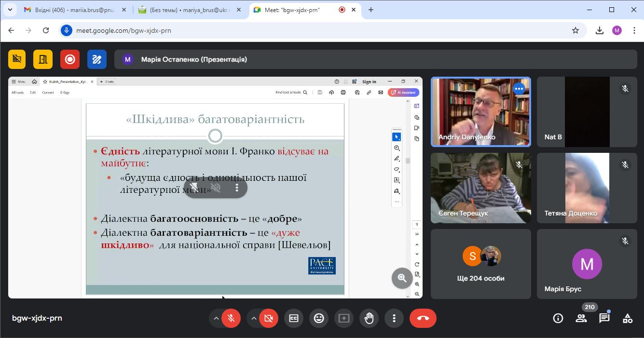Click the zoom magnifier on presentation
Image resolution: width=644 pixels, height=338 pixels.
click(402, 278)
